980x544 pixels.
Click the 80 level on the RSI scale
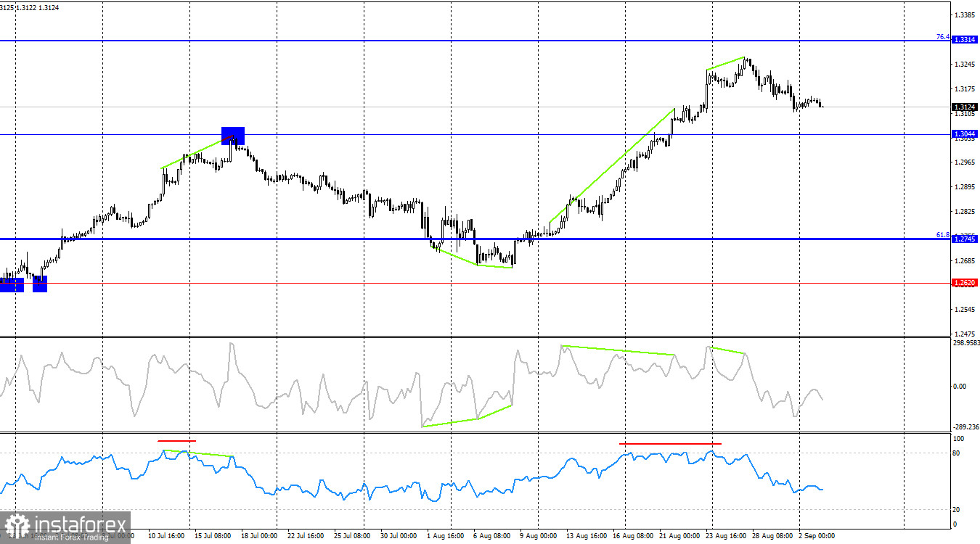[957, 453]
